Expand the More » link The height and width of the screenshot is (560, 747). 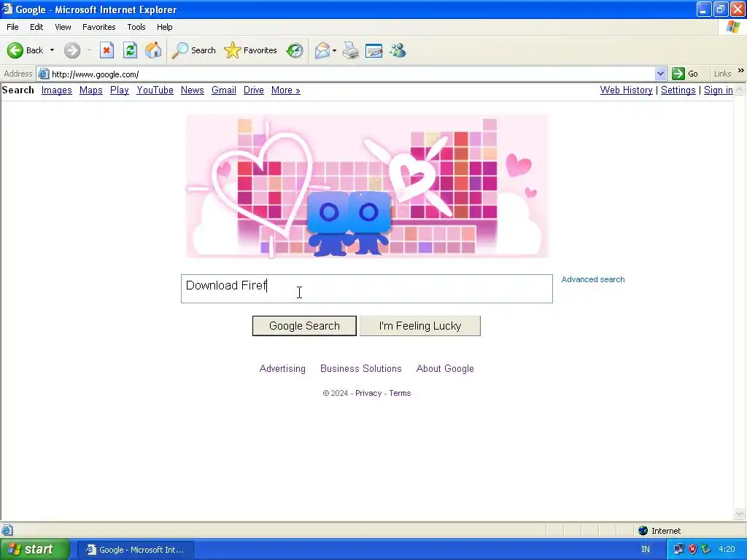[x=286, y=90]
